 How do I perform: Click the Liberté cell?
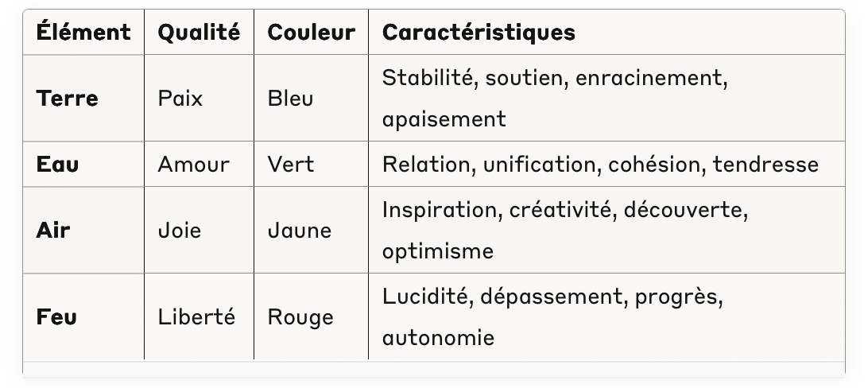point(196,317)
